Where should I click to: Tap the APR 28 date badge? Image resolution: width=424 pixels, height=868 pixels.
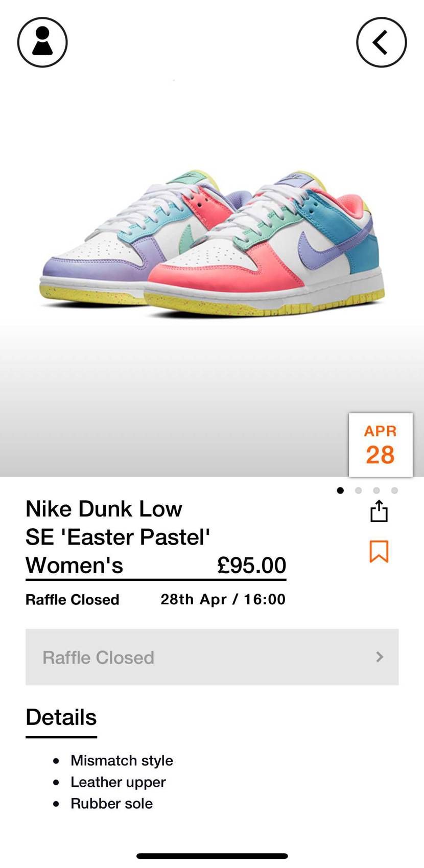(x=381, y=445)
